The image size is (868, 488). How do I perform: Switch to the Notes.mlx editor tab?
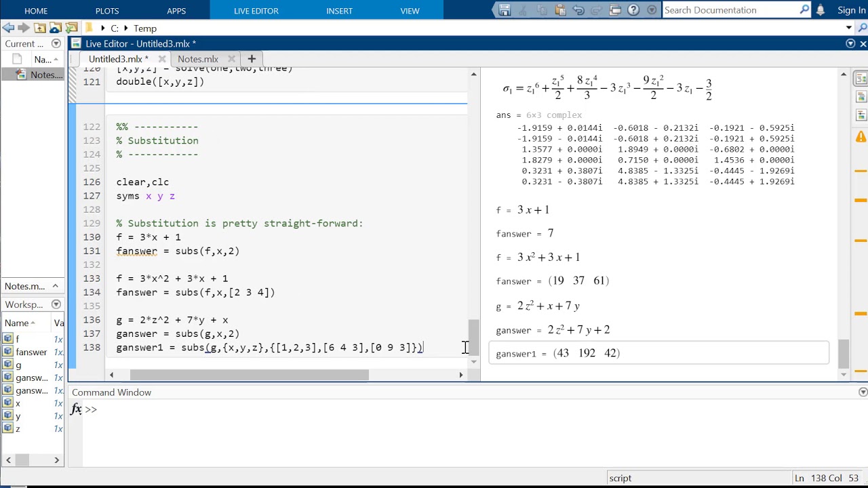coord(198,59)
